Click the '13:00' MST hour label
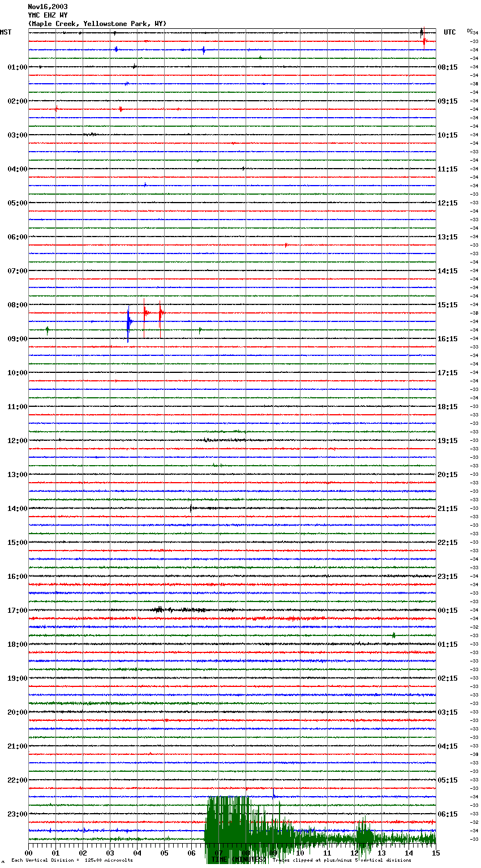The height and width of the screenshot is (868, 481). click(x=18, y=475)
